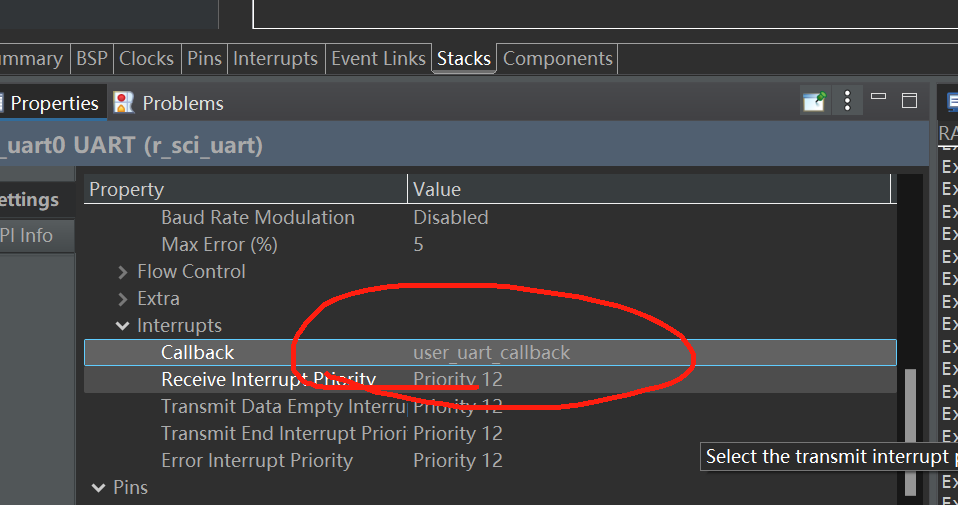This screenshot has height=505, width=958.
Task: Select Receive Interrupt Priority row
Action: point(490,379)
